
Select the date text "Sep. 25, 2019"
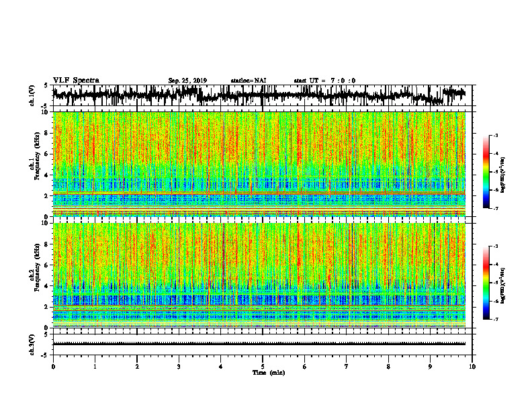[187, 81]
